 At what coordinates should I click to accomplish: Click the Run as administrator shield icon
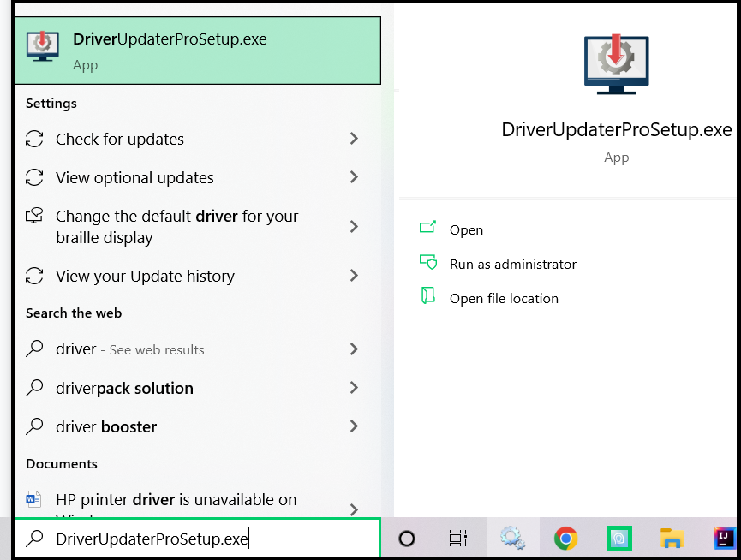[x=428, y=262]
